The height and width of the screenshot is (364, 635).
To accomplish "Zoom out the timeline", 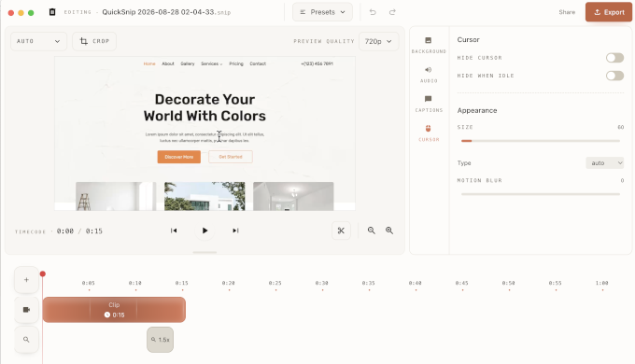I will click(x=372, y=231).
